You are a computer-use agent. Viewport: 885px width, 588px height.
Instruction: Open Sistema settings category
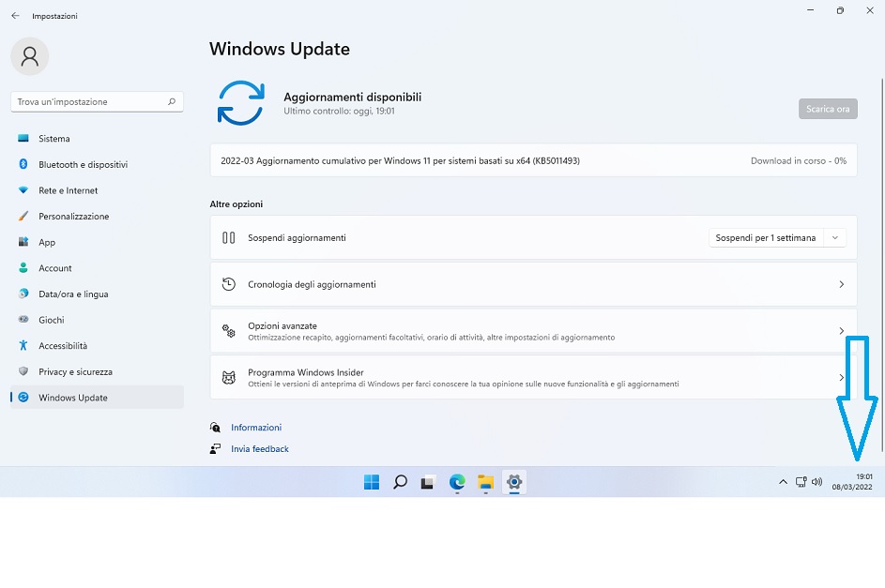tap(97, 138)
